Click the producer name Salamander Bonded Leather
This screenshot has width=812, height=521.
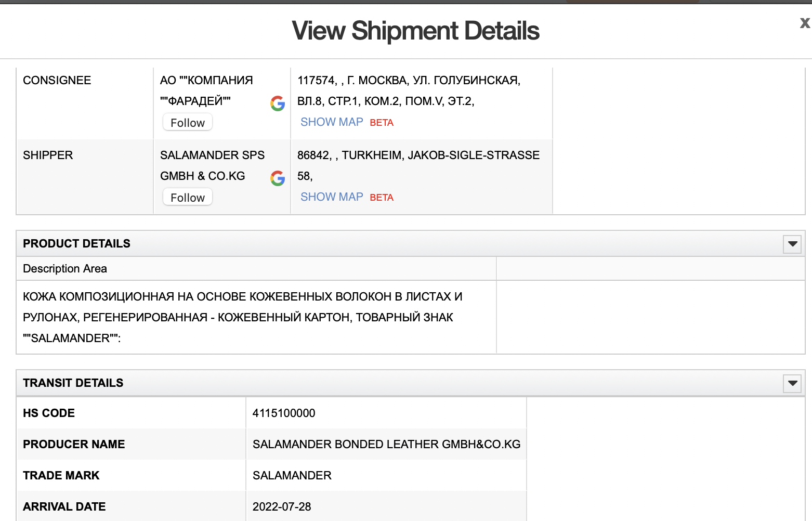pyautogui.click(x=386, y=445)
